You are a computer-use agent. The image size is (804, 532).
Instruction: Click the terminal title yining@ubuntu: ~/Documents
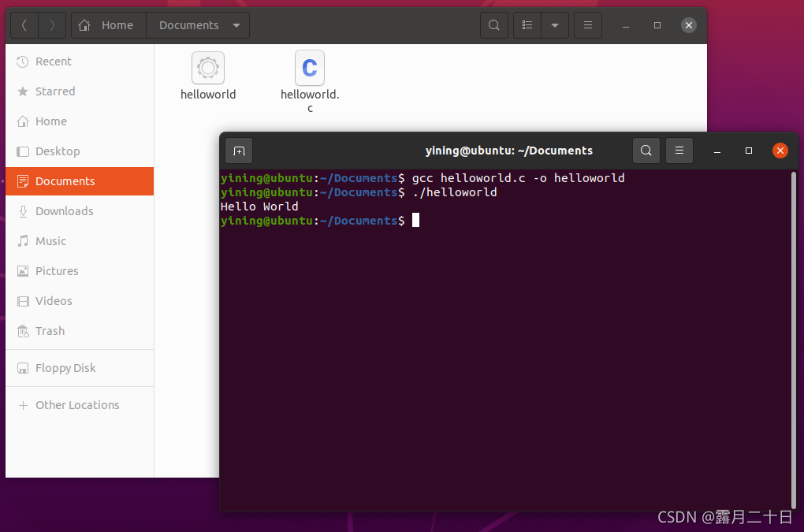pyautogui.click(x=509, y=151)
